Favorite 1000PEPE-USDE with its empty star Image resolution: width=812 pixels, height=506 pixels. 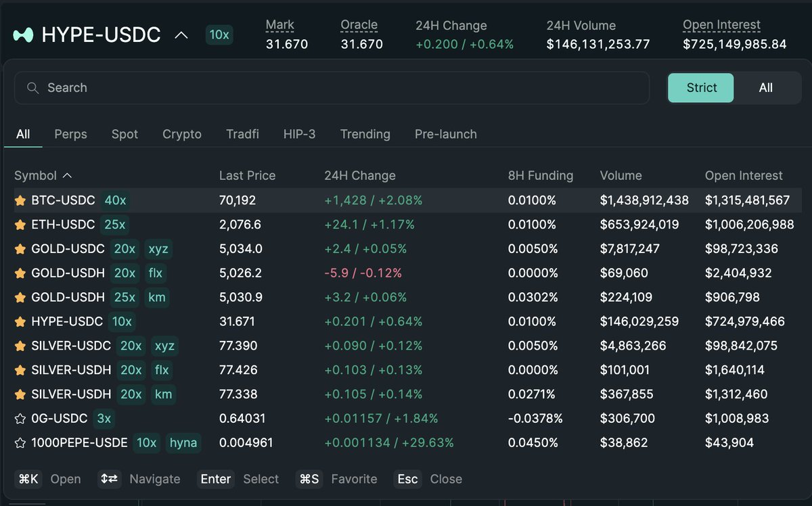tap(20, 443)
